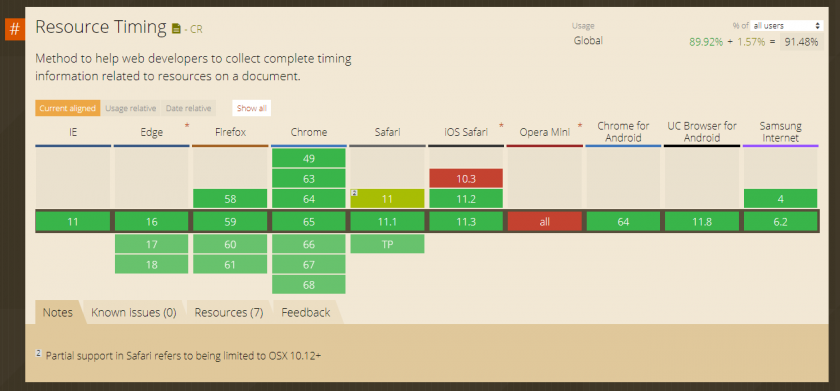
Task: Switch to Usage relative view
Action: (x=131, y=108)
